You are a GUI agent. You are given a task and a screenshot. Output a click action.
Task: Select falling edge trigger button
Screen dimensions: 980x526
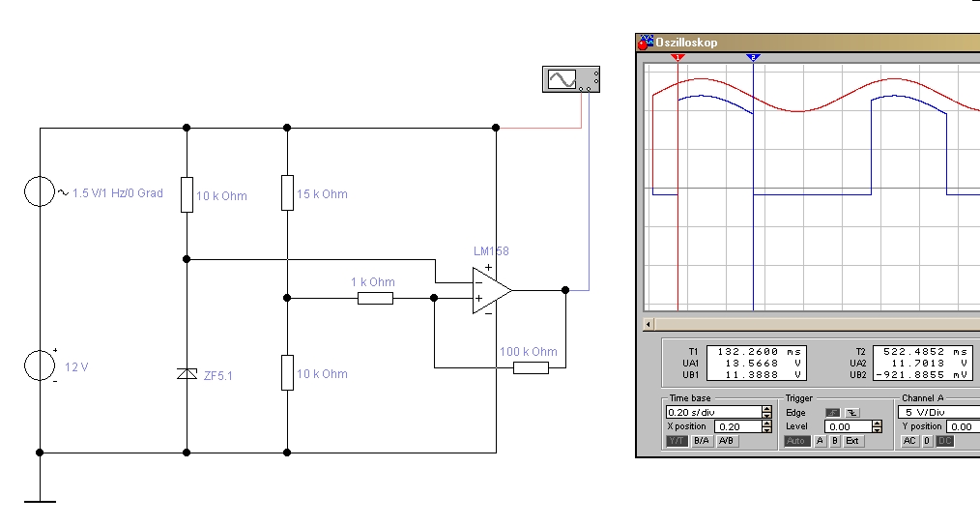tap(851, 412)
